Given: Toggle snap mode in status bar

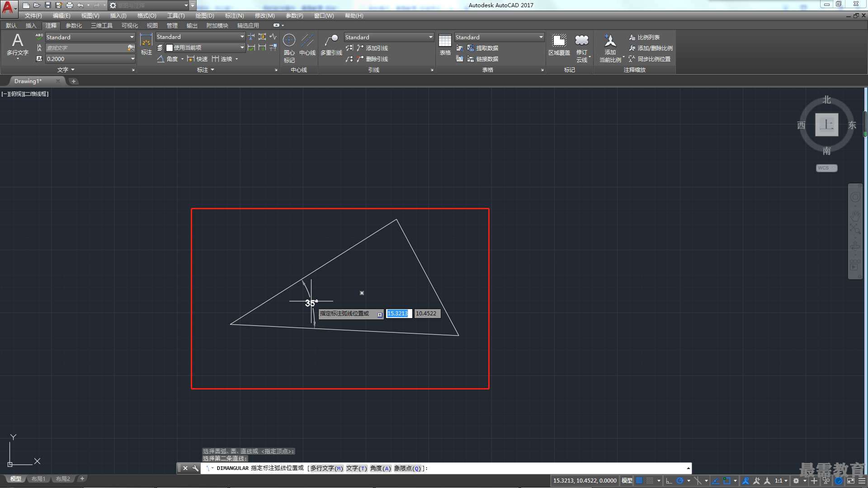Looking at the screenshot, I should [x=650, y=481].
